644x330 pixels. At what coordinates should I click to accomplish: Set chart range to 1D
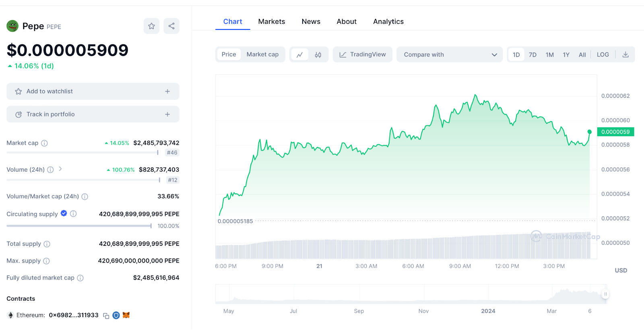point(516,55)
